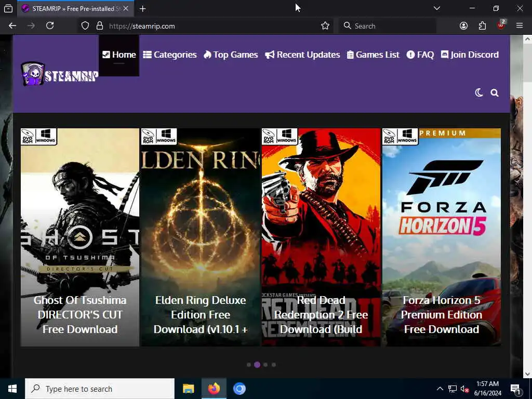Expand the list all tabs chevron
This screenshot has width=532, height=399.
coord(437,8)
